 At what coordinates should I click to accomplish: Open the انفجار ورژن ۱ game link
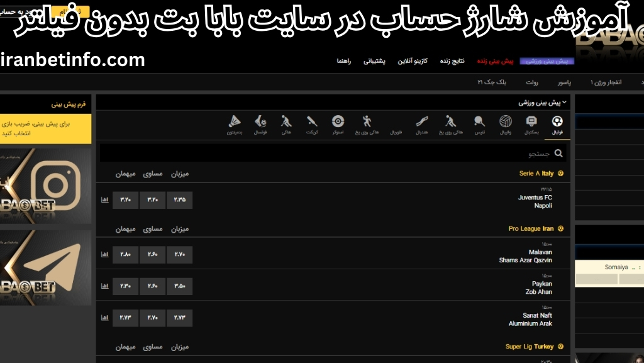(x=606, y=82)
